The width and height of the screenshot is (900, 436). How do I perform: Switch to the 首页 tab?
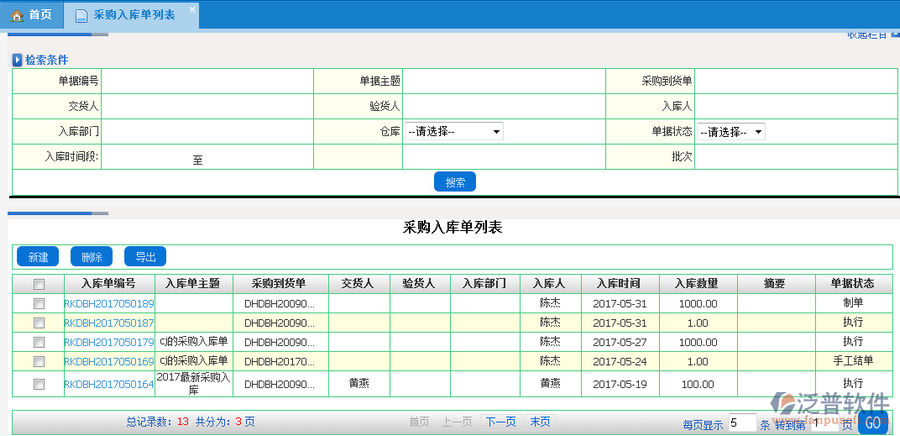click(x=32, y=15)
